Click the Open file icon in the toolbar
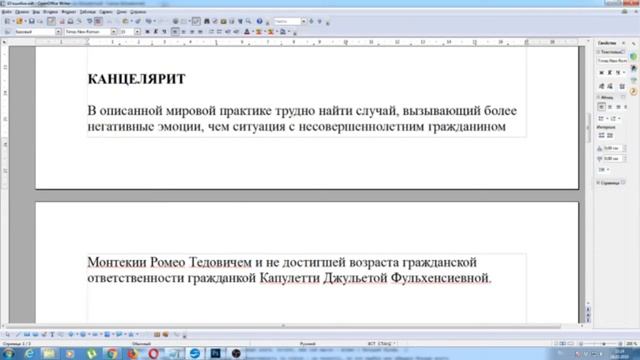Screen dimensions: 640x360 coord(19,21)
